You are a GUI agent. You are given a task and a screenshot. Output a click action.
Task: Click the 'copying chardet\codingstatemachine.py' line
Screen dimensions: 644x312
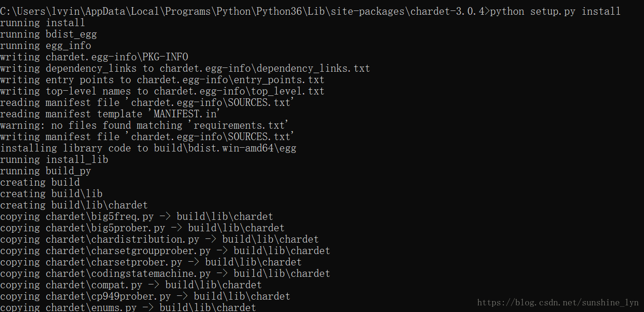click(x=165, y=274)
